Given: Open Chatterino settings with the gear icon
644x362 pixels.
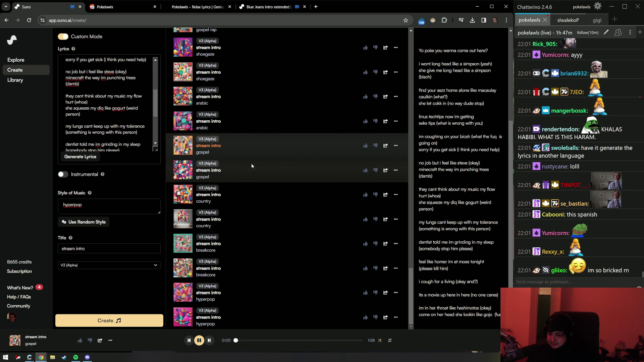Looking at the screenshot, I should coord(598,6).
